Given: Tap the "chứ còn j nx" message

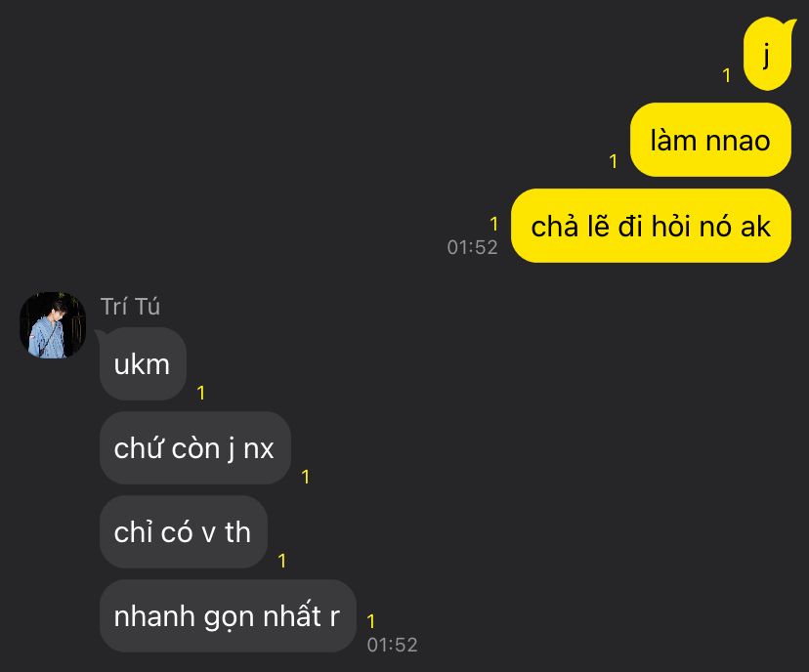Looking at the screenshot, I should [195, 448].
